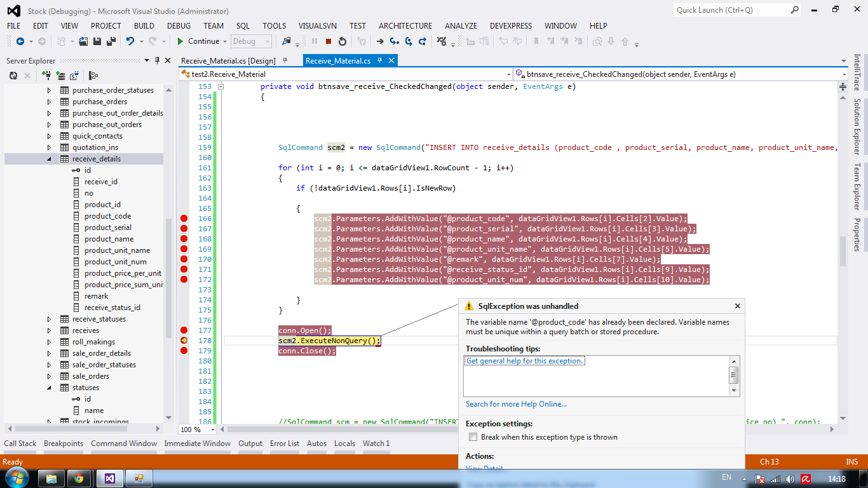The image size is (868, 488).
Task: Enable 'Break when this exception type is thrown'
Action: (473, 437)
